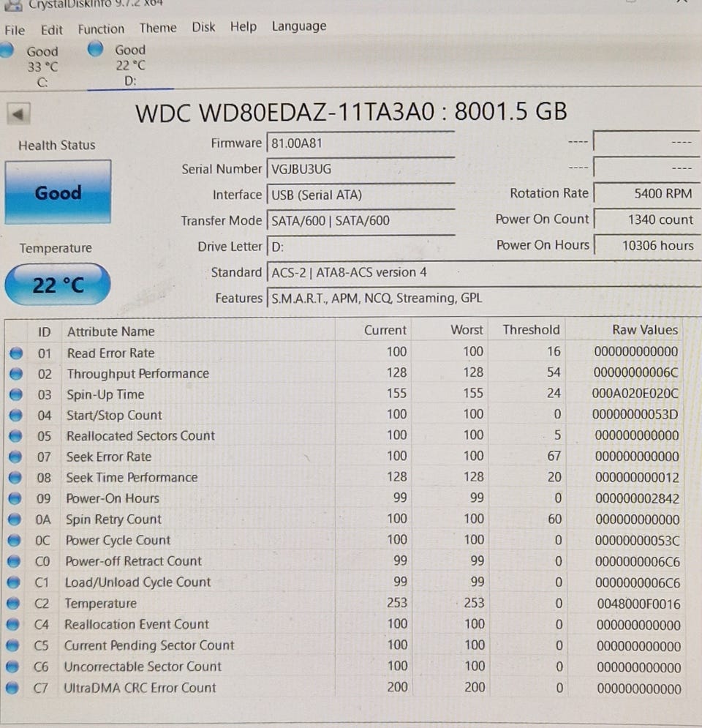Select the Power-On Hours raw value 000000002842
The width and height of the screenshot is (702, 728).
(637, 499)
